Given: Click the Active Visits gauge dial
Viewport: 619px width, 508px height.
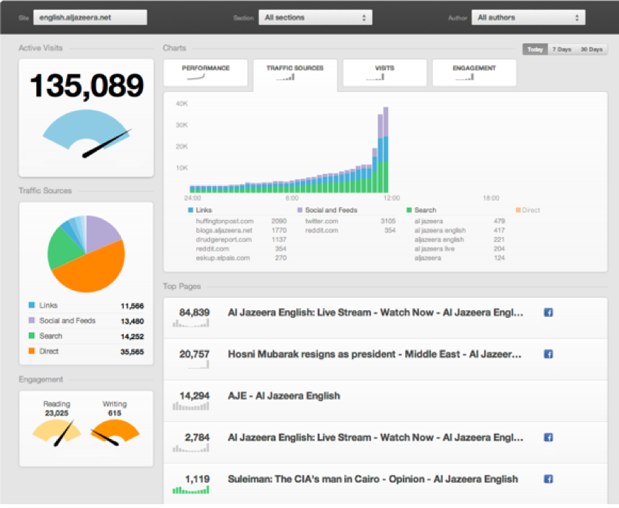Looking at the screenshot, I should click(x=86, y=133).
